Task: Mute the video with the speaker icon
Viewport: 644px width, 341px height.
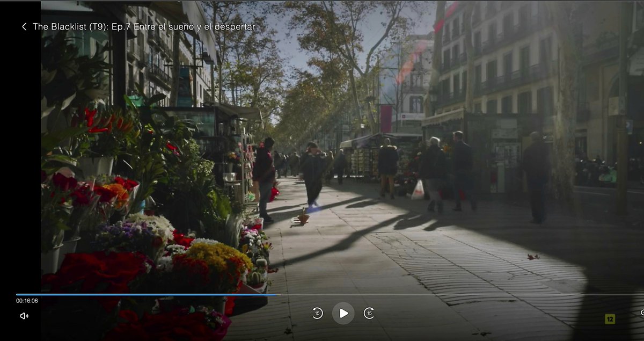Action: point(24,316)
